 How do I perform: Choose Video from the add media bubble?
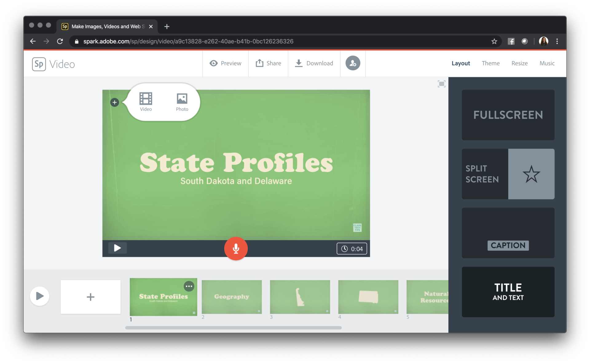pos(146,102)
